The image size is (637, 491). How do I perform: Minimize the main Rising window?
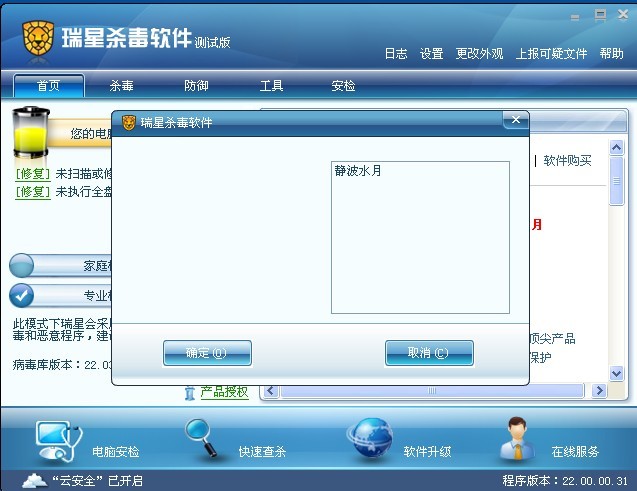point(575,17)
